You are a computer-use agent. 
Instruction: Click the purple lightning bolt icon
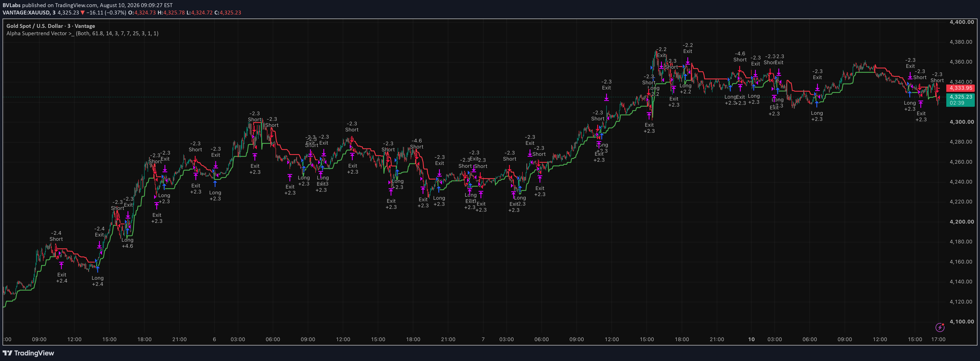pos(940,327)
